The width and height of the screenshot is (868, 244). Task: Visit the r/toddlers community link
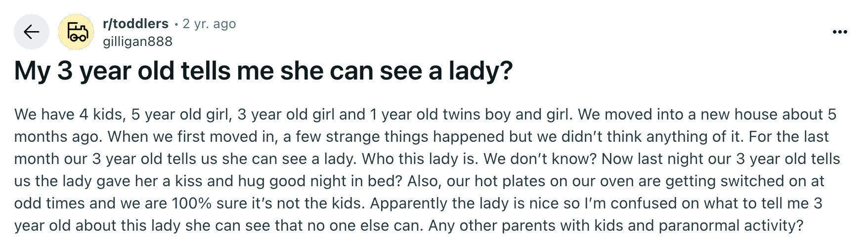(135, 23)
